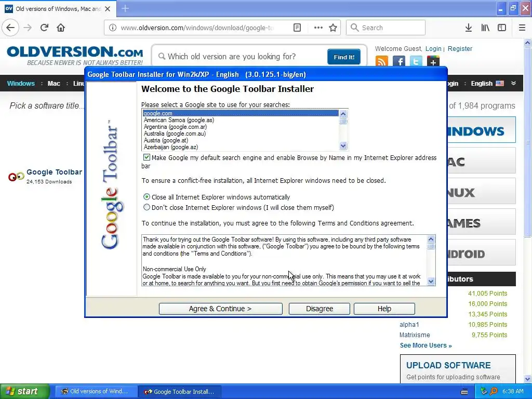
Task: Select Don't close Internet Explorer windows option
Action: point(147,207)
